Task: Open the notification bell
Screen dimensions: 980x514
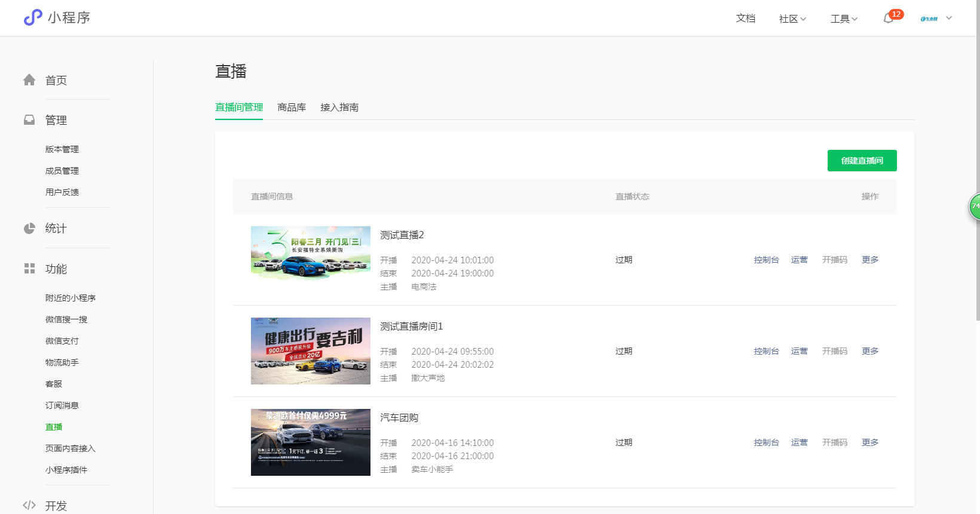Action: point(889,19)
